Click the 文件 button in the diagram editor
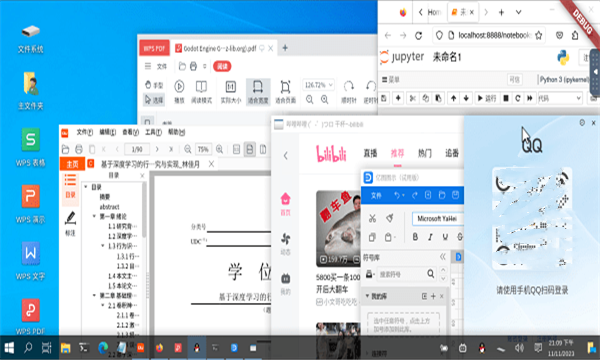The image size is (600, 360). point(376,195)
